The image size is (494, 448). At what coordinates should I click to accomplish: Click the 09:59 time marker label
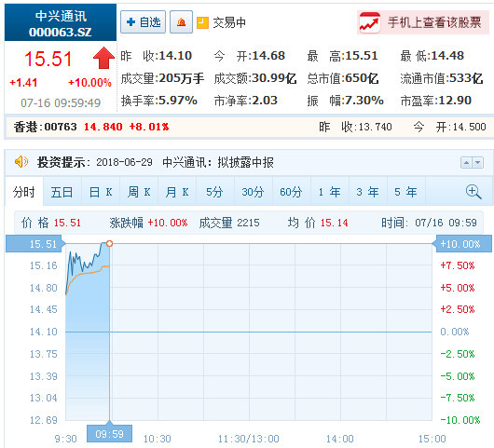(x=109, y=434)
